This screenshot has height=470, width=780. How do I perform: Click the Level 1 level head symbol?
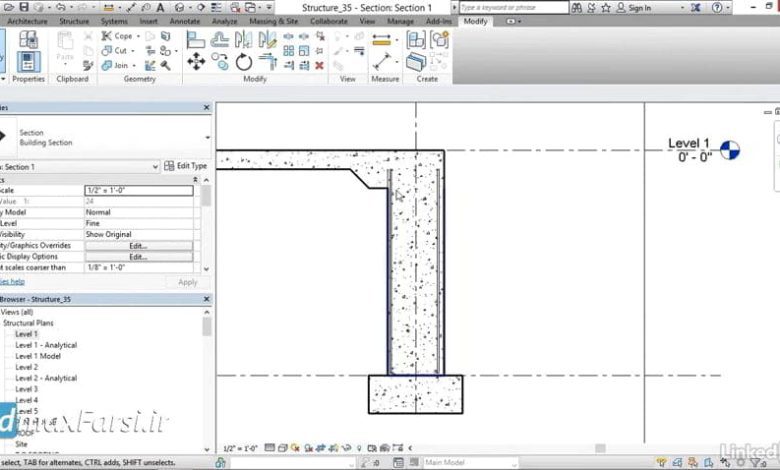[x=730, y=150]
